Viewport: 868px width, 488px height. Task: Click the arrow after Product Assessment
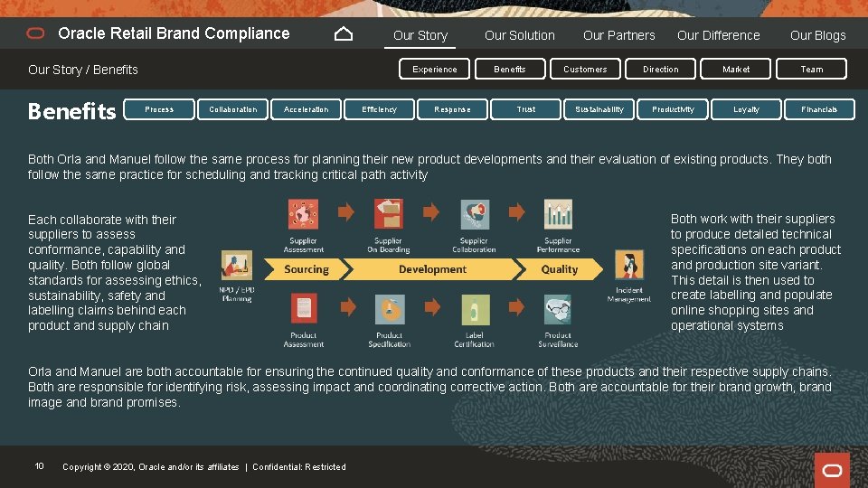[348, 306]
